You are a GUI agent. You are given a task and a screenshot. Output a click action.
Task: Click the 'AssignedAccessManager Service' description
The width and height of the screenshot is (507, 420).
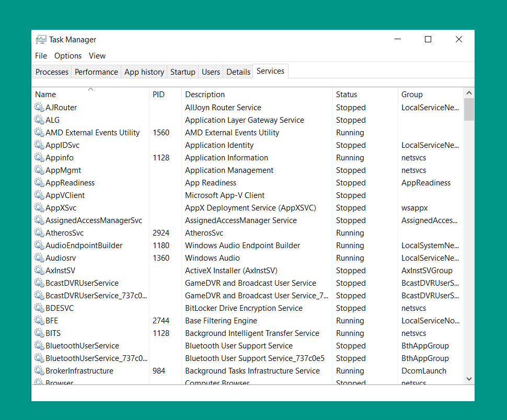(x=241, y=220)
